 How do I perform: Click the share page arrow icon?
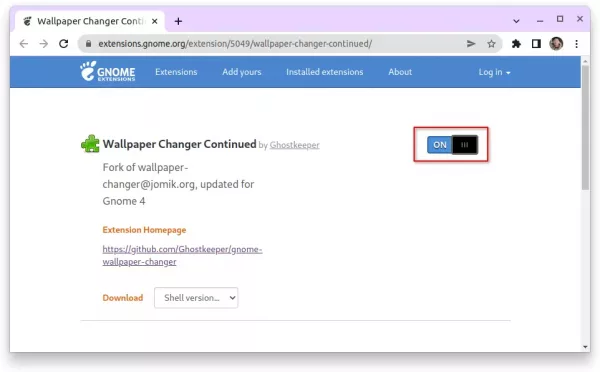[471, 44]
